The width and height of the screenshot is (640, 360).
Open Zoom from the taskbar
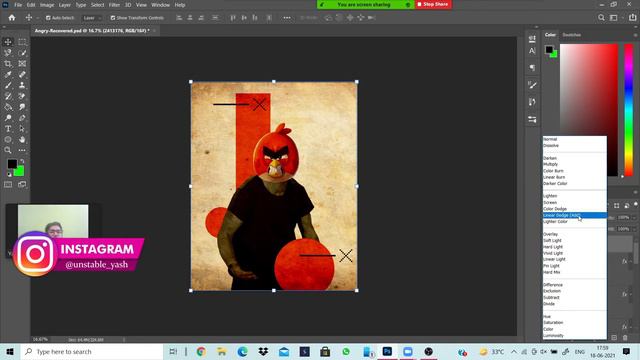(408, 351)
